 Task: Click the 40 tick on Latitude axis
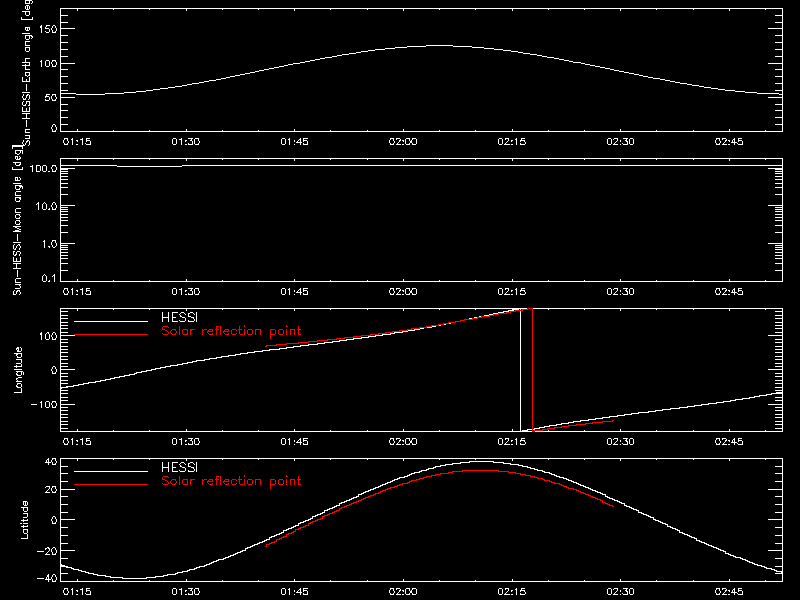(51, 462)
